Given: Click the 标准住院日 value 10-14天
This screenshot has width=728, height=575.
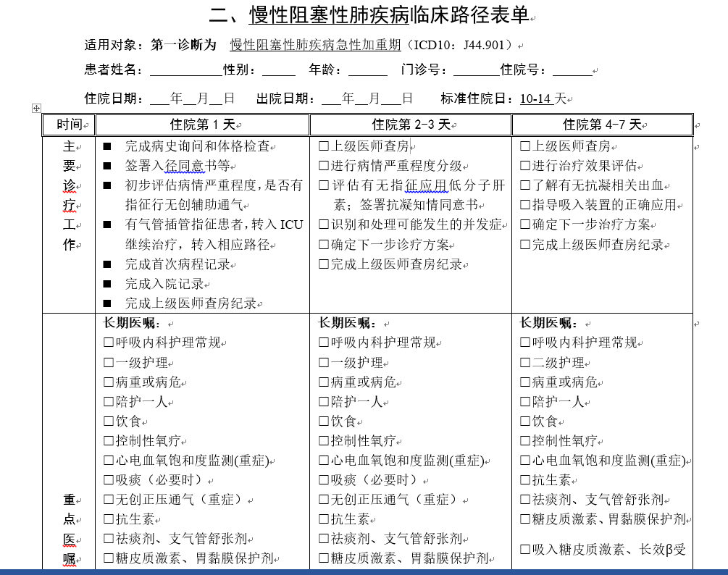Looking at the screenshot, I should (543, 98).
